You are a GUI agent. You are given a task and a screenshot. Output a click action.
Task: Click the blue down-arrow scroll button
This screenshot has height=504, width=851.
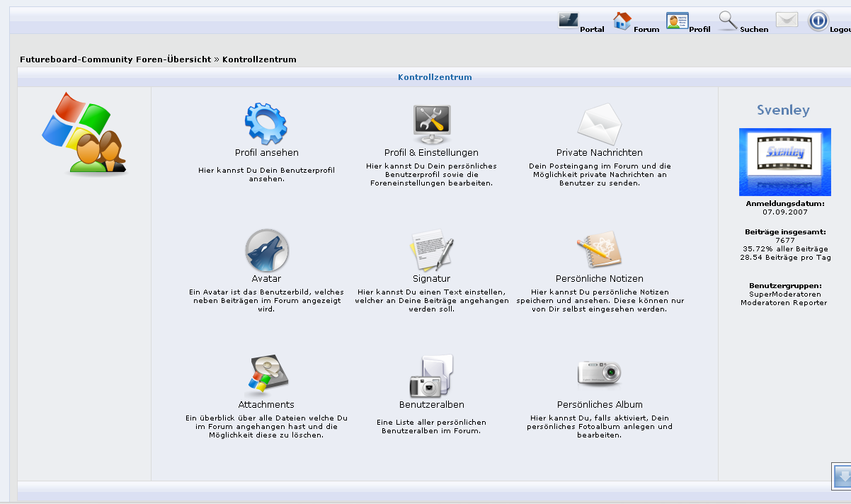point(842,476)
